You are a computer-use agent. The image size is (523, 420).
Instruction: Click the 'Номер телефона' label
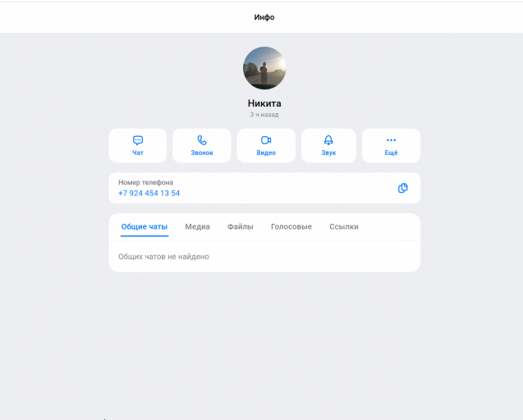coord(146,182)
